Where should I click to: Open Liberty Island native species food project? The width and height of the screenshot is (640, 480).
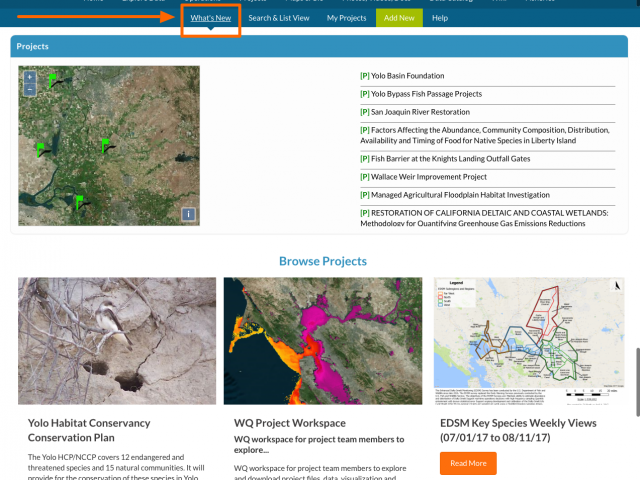(x=484, y=135)
